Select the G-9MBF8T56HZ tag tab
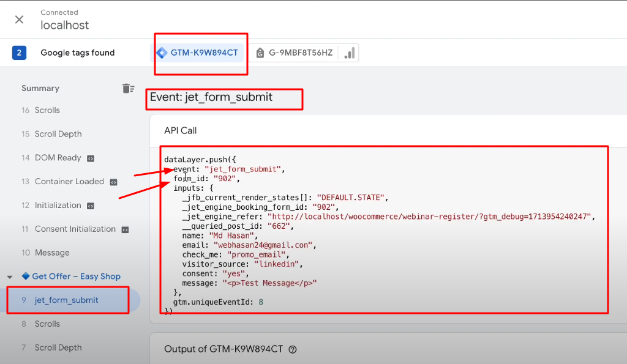Viewport: 627px width, 364px height. click(x=295, y=53)
